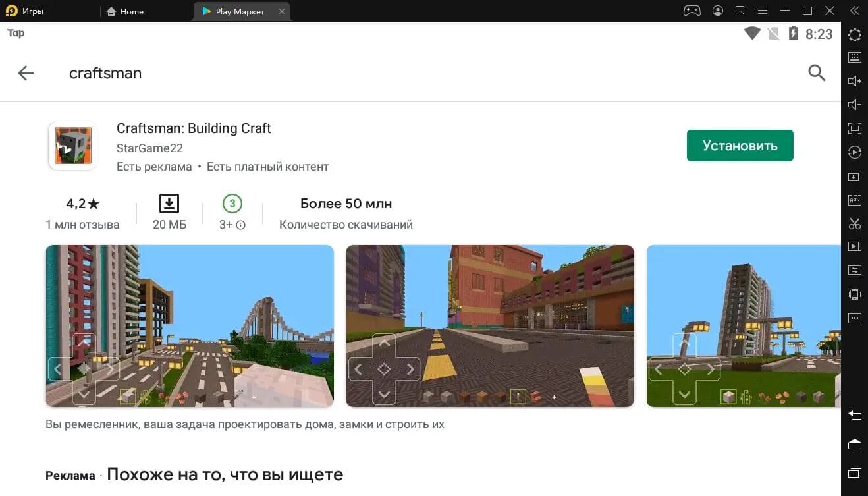The width and height of the screenshot is (868, 496).
Task: Click 'Есть платный контент' label
Action: pyautogui.click(x=268, y=167)
